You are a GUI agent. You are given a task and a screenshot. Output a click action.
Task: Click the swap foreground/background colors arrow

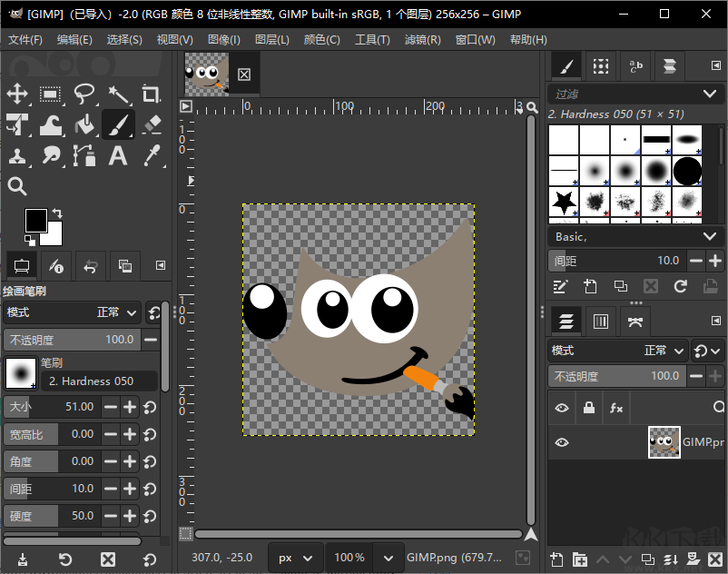(56, 211)
